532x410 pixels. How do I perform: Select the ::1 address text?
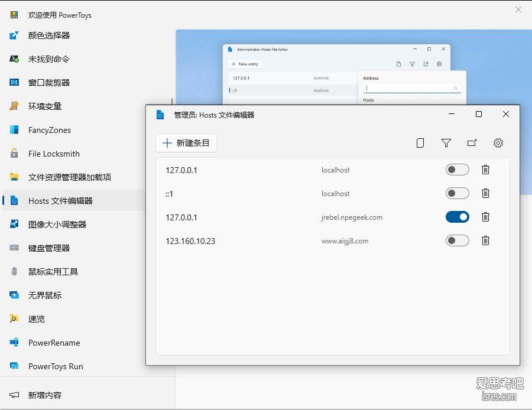(169, 194)
